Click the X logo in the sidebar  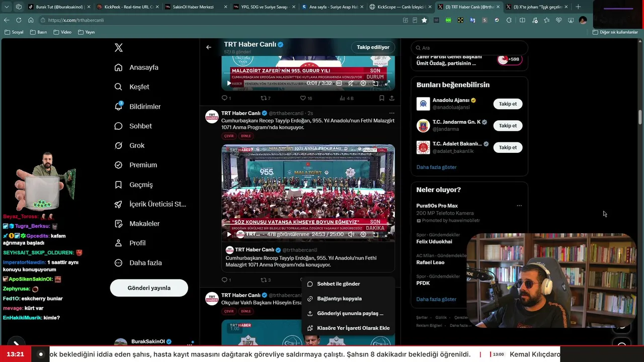(x=118, y=48)
